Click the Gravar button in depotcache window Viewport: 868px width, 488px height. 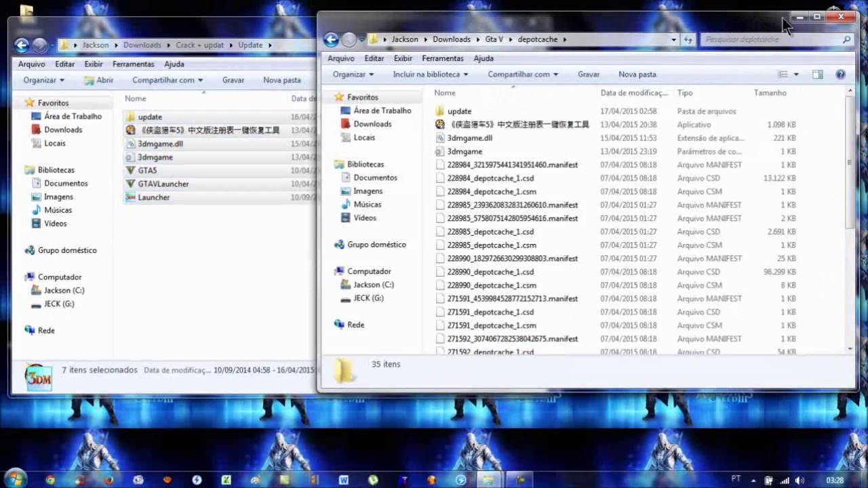click(x=589, y=75)
